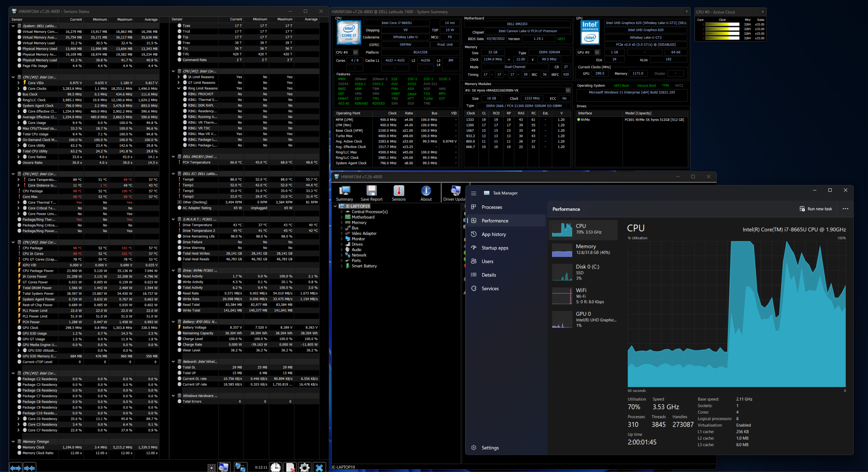868x472 pixels.
Task: Collapse the System: DELL Latitu... sensor group
Action: pos(13,26)
